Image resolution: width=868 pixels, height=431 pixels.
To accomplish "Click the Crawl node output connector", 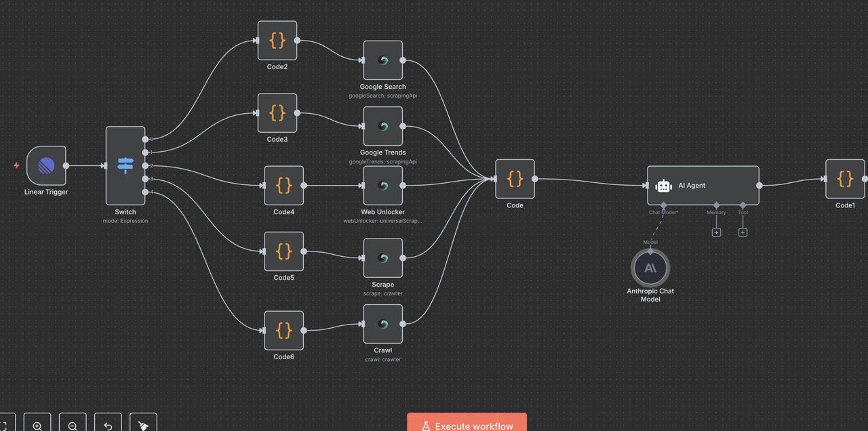I will click(403, 324).
